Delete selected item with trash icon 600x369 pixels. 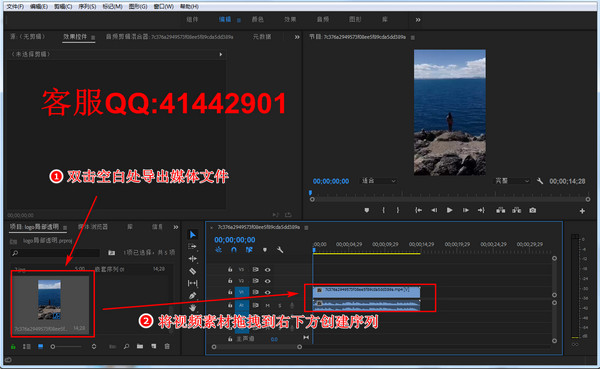pyautogui.click(x=167, y=346)
